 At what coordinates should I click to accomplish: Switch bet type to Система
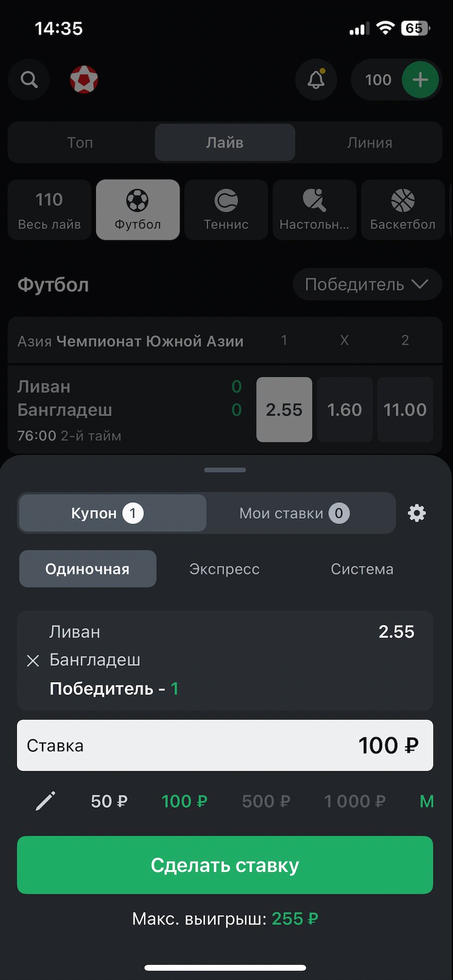coord(362,569)
